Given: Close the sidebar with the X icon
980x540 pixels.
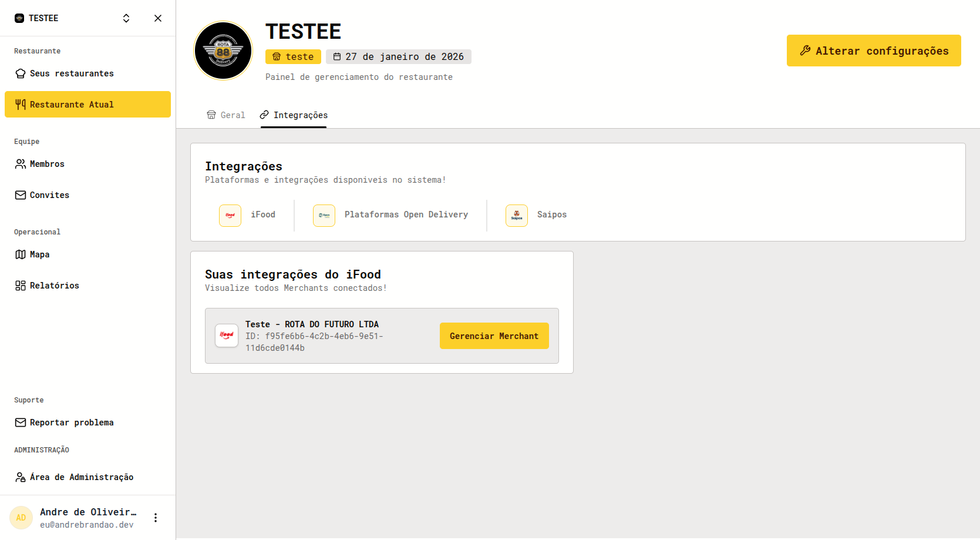Looking at the screenshot, I should point(158,18).
